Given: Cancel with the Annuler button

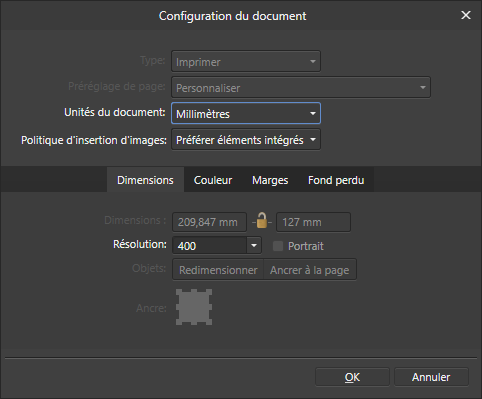Looking at the screenshot, I should tap(431, 377).
